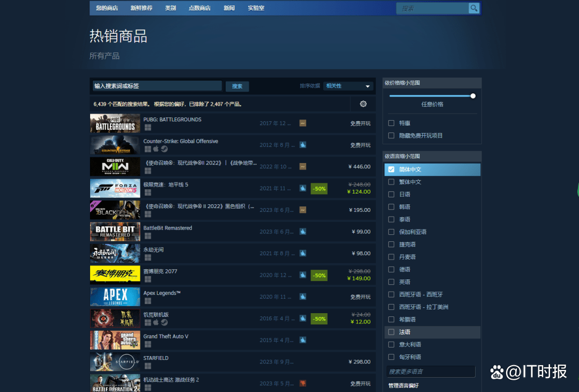
Task: Open 点数商店 tab
Action: pos(200,8)
